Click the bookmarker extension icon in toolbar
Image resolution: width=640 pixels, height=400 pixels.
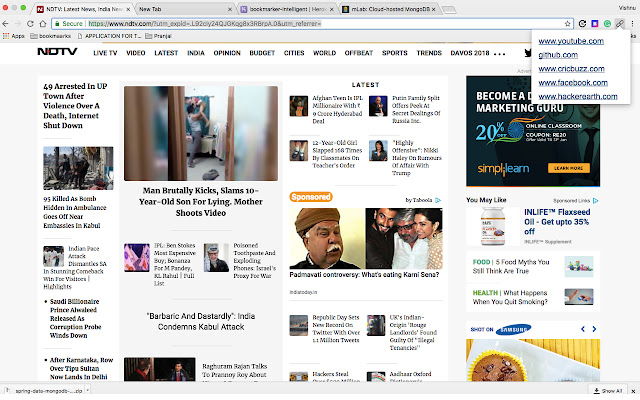point(620,21)
